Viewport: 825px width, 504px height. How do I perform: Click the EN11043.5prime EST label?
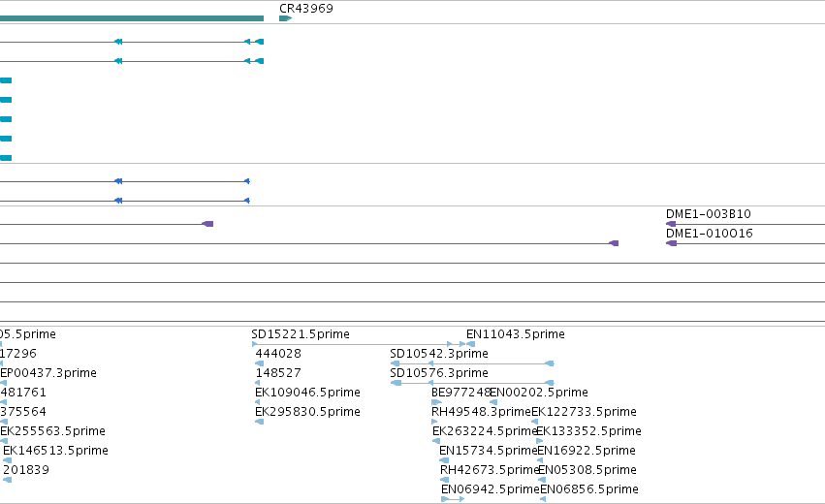[x=516, y=334]
